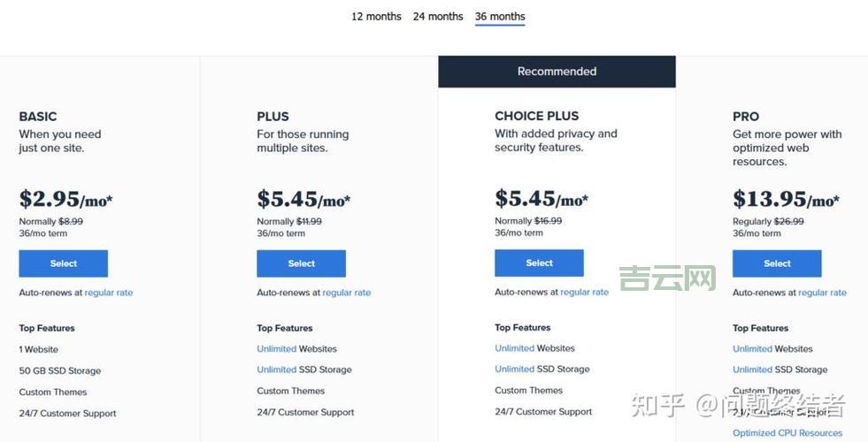Switch to the 24 months term tab
Viewport: 868px width, 442px height.
[x=438, y=17]
